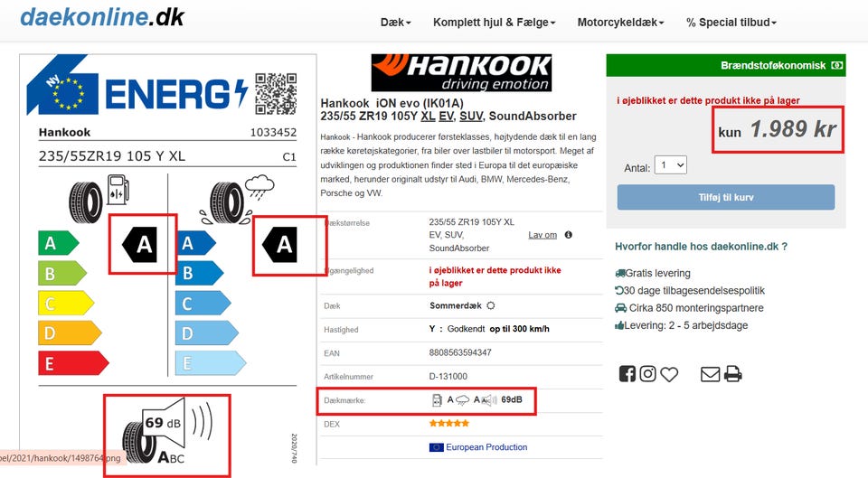The height and width of the screenshot is (478, 868).
Task: Click the red E fuel efficiency arrow
Action: [x=73, y=363]
